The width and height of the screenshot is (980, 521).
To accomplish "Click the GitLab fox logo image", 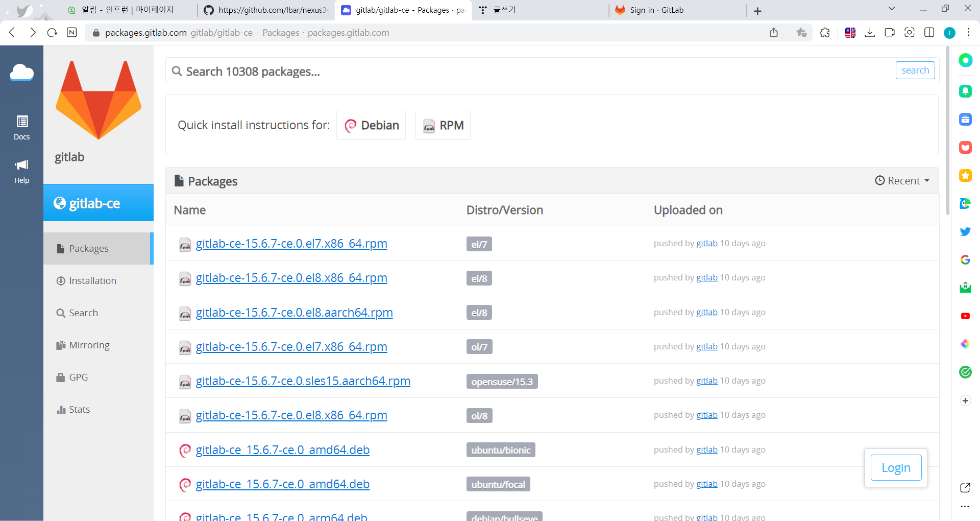I will (99, 100).
